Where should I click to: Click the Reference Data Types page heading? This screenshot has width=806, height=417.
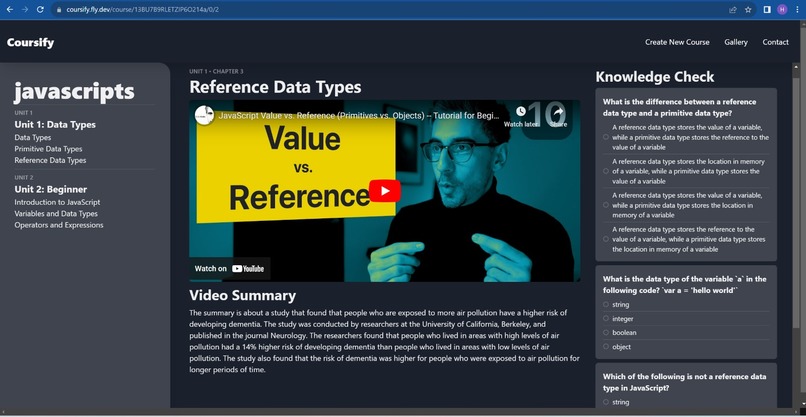[x=275, y=87]
